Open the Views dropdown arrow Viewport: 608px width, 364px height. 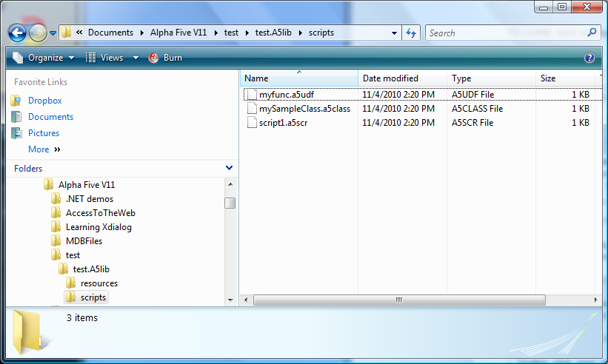136,58
